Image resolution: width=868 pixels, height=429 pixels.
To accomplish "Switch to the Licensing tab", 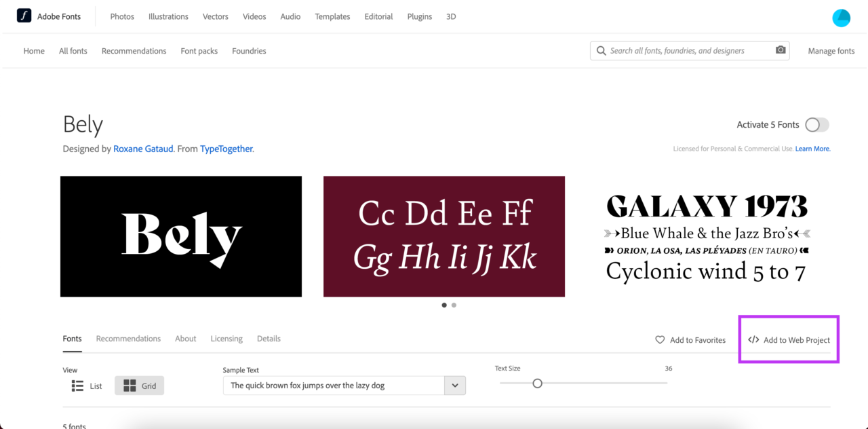I will pos(226,338).
